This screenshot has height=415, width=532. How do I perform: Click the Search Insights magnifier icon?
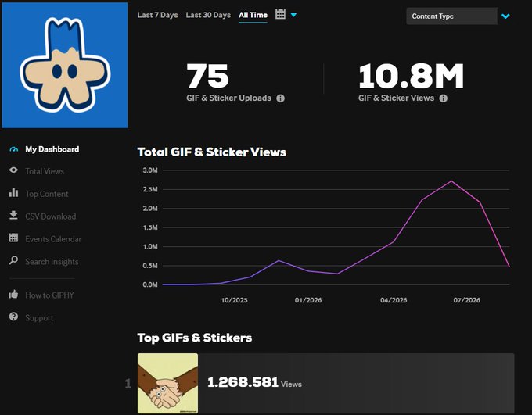pos(13,260)
